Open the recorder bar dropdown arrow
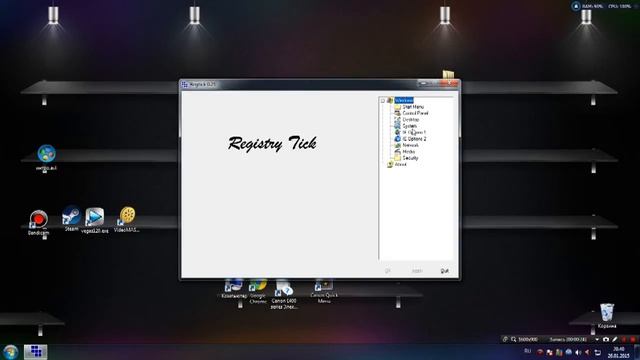Image resolution: width=640 pixels, height=360 pixels. click(x=597, y=340)
